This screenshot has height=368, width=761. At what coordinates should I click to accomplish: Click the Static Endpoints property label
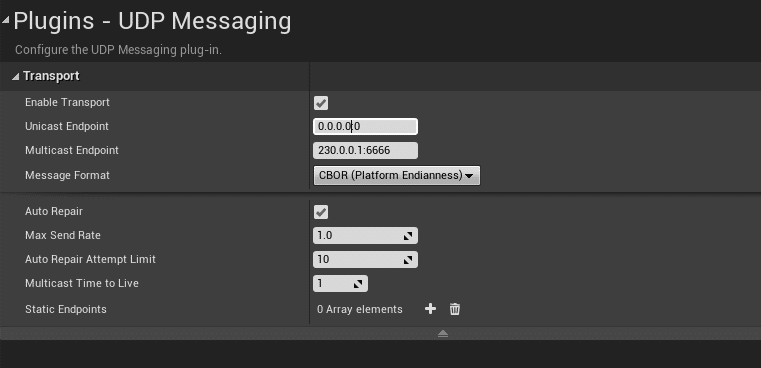click(66, 309)
